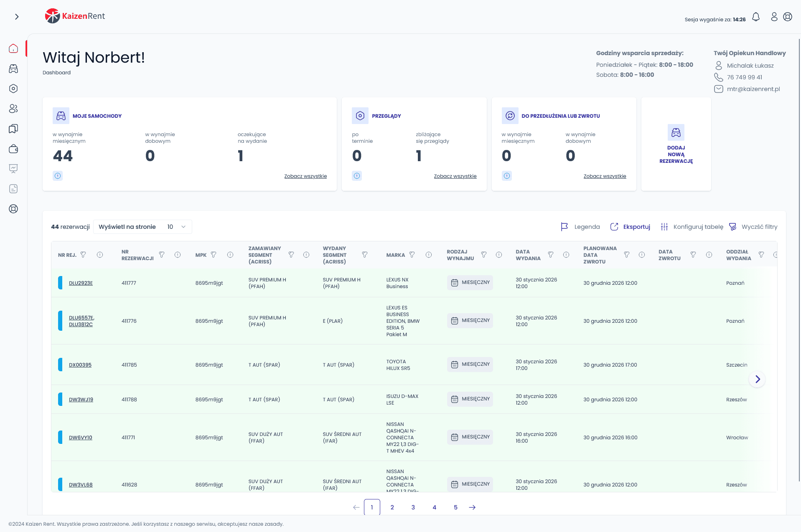
Task: Open the lifebuoy support icon in sidebar
Action: [13, 209]
